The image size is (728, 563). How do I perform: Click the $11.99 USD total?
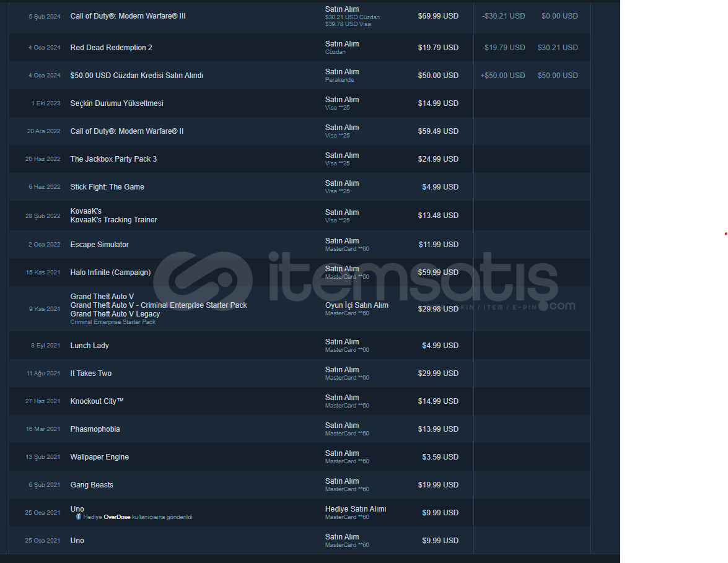(438, 245)
